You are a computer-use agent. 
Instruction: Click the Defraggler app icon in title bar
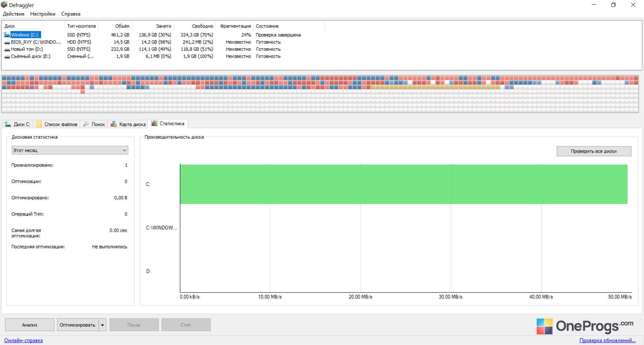click(4, 5)
